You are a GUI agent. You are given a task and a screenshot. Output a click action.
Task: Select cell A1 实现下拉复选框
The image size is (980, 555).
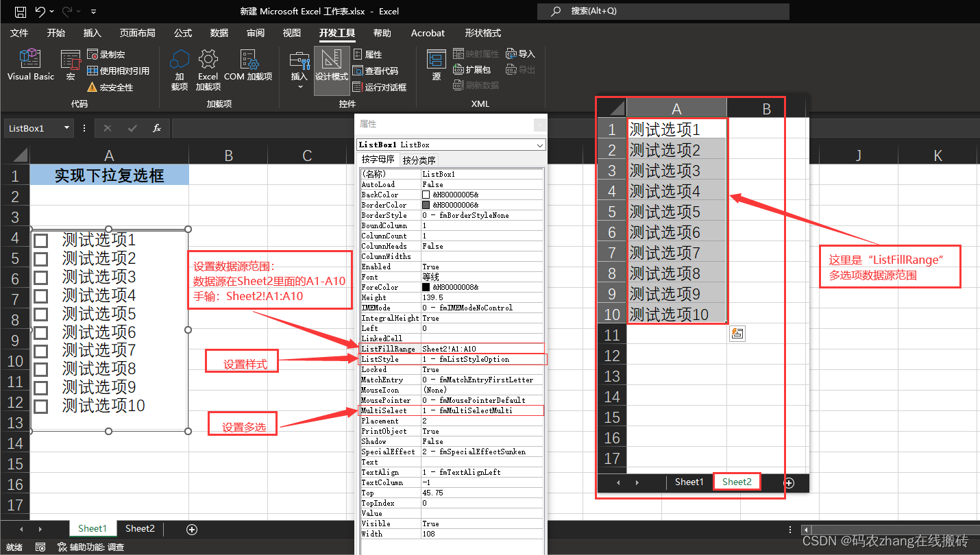(x=110, y=175)
